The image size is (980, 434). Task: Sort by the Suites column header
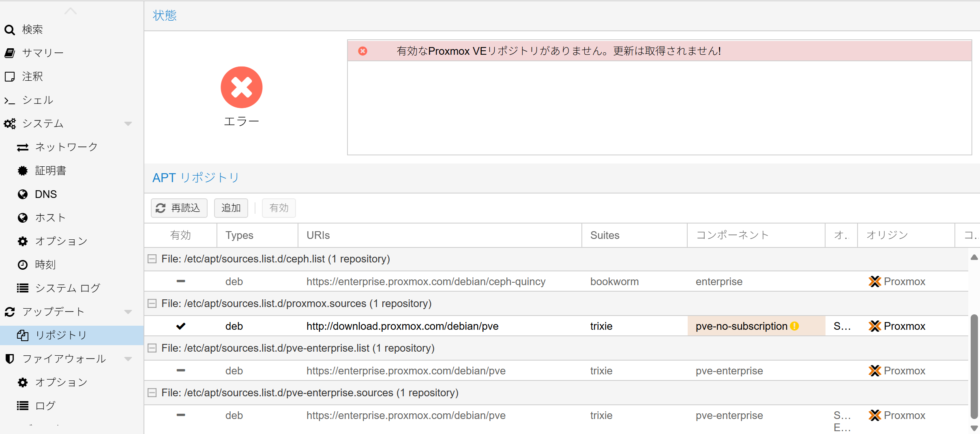(635, 235)
